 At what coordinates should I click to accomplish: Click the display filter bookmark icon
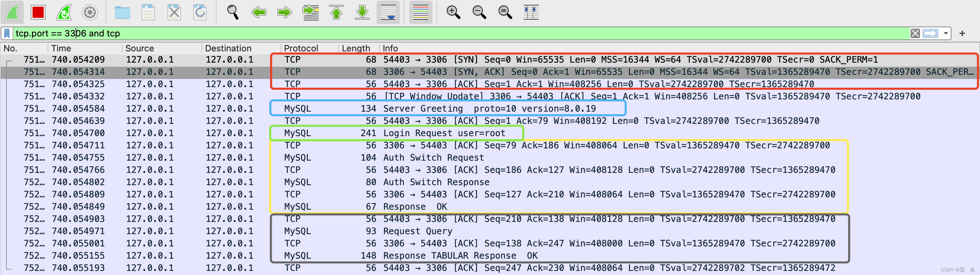7,33
